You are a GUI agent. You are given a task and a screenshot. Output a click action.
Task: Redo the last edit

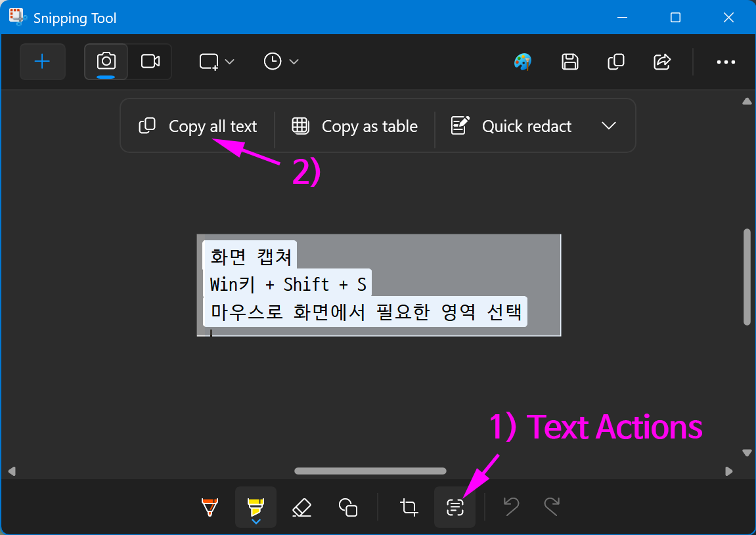pos(552,507)
